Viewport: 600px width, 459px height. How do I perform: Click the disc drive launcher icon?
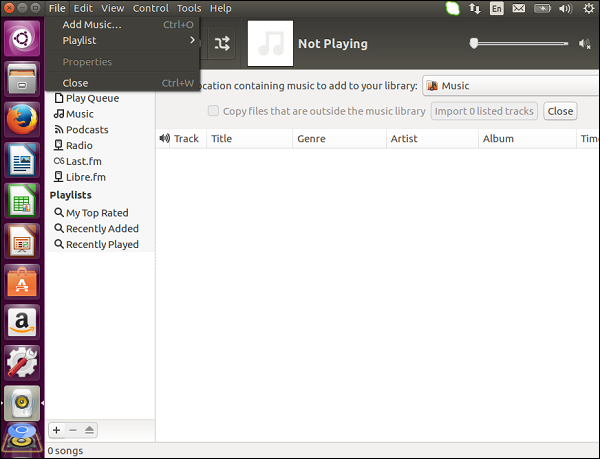(22, 440)
